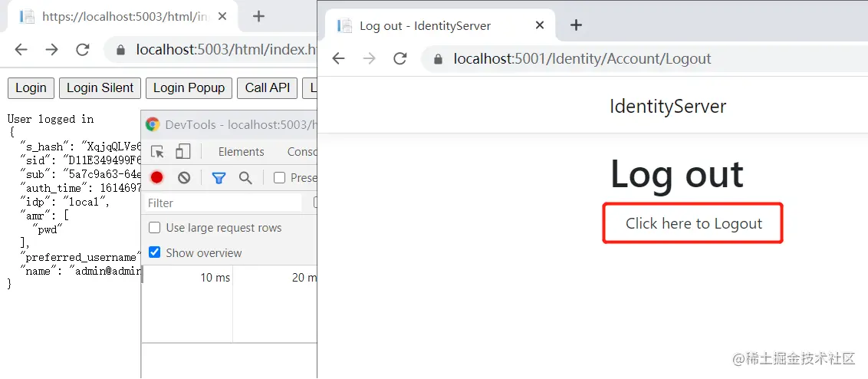Close the localhost:5003 html tab

(x=222, y=17)
